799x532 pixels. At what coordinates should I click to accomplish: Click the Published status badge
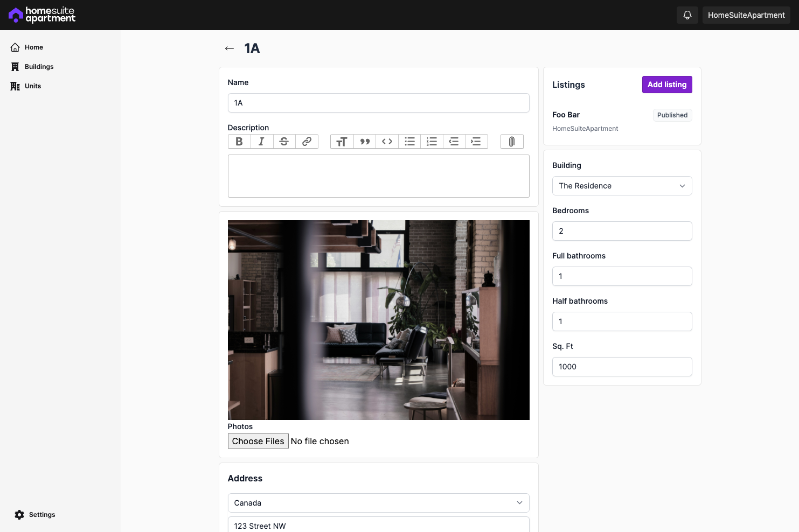pyautogui.click(x=672, y=115)
